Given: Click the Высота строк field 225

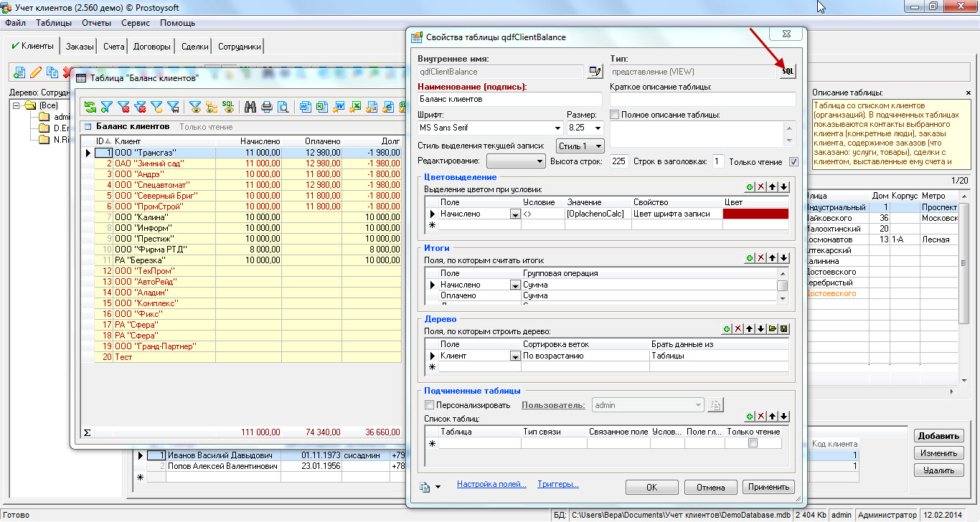Looking at the screenshot, I should 619,161.
